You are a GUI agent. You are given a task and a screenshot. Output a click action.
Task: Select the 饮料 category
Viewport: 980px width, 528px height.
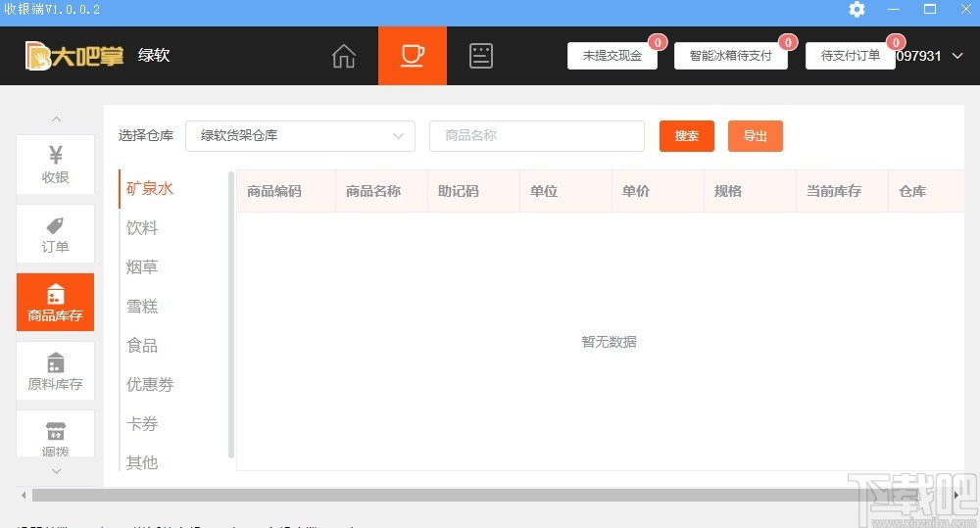142,227
